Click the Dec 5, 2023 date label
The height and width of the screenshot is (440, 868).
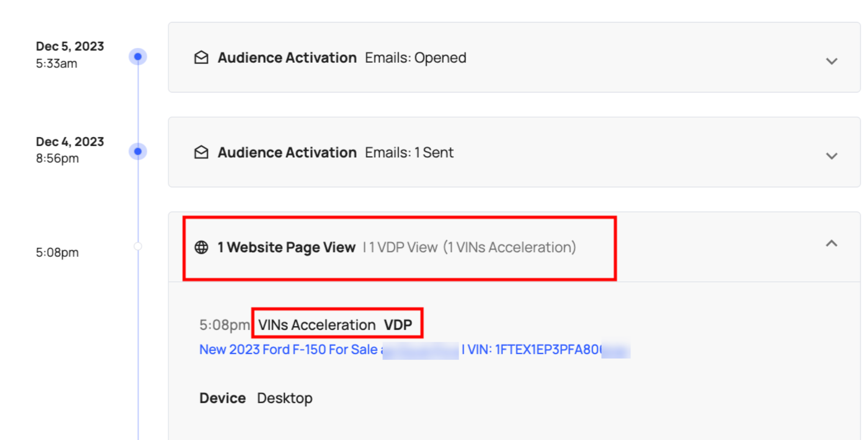pyautogui.click(x=70, y=46)
